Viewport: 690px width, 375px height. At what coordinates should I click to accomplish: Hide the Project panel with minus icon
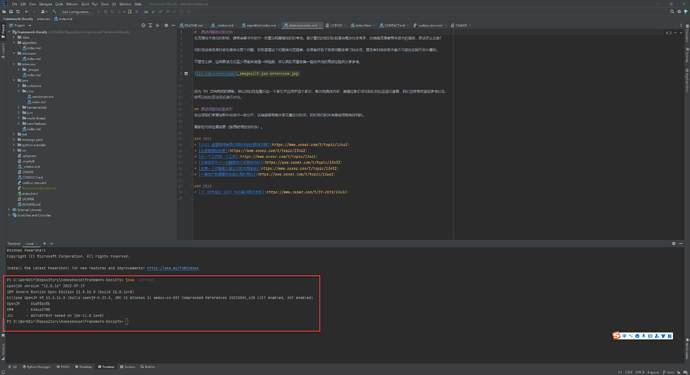click(173, 26)
